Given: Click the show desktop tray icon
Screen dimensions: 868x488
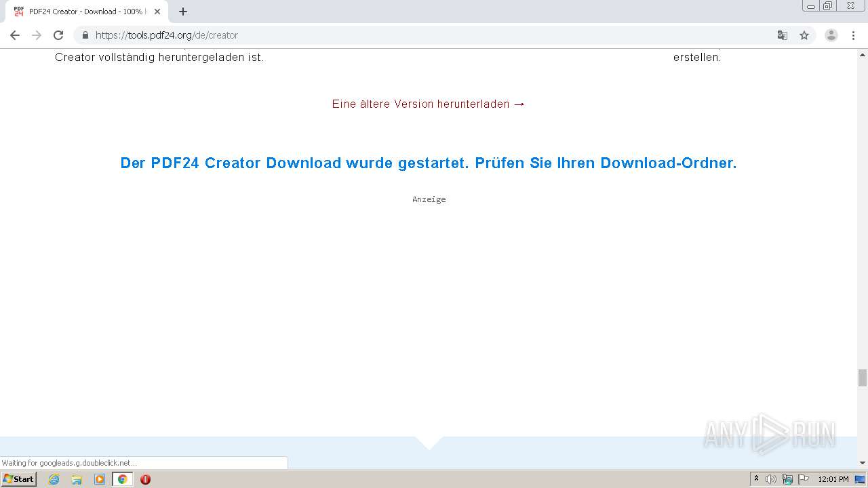Looking at the screenshot, I should tap(860, 479).
